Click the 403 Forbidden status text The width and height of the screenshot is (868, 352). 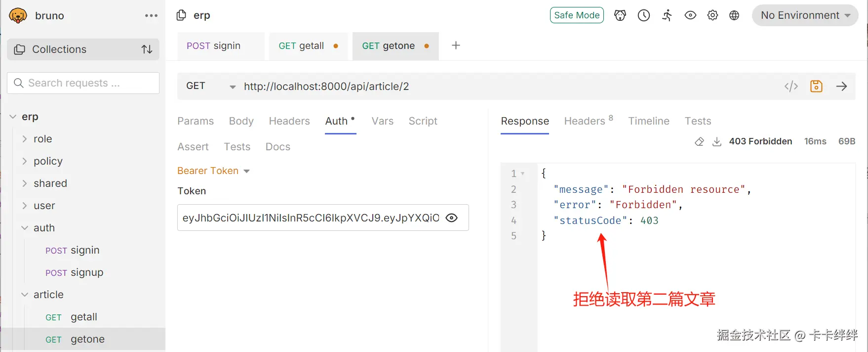coord(760,141)
